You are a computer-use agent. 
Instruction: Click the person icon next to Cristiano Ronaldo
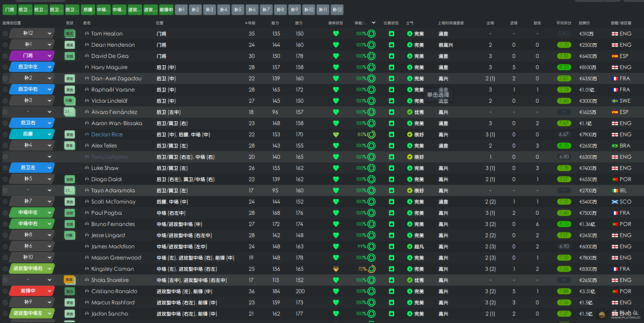(x=87, y=291)
